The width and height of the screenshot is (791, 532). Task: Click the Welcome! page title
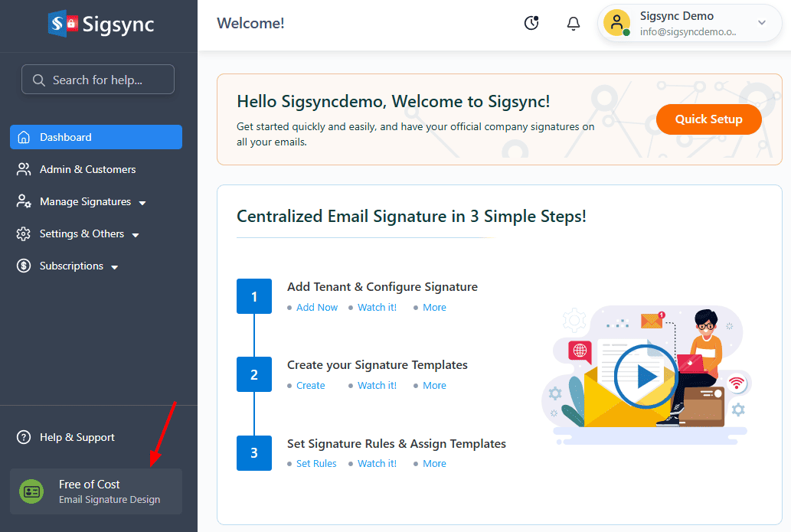point(250,23)
